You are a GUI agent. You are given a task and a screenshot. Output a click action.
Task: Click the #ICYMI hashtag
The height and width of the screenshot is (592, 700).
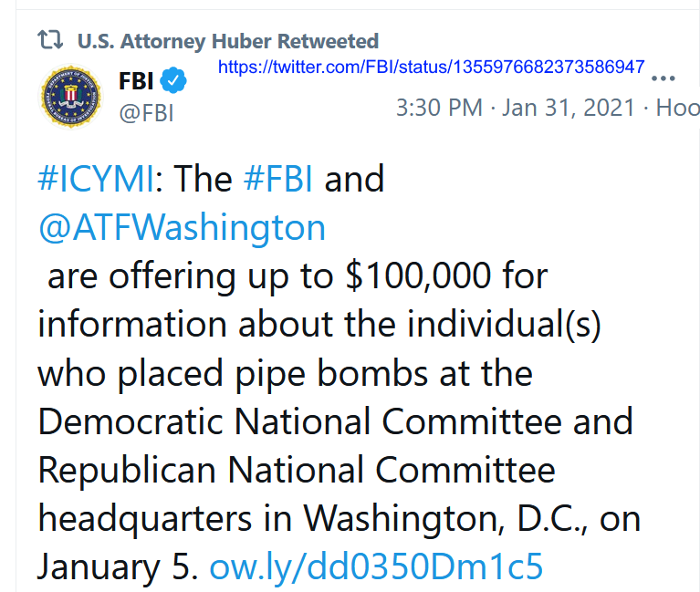tap(96, 179)
